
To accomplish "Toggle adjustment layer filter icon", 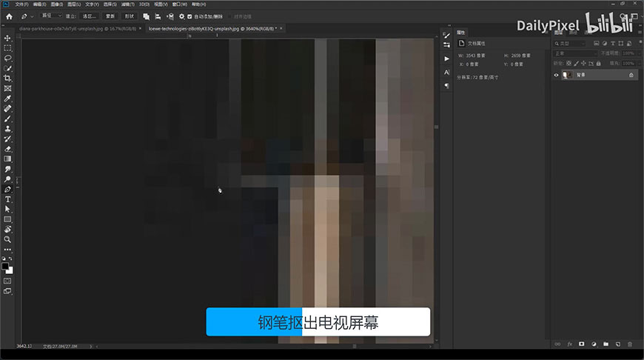I will 605,43.
